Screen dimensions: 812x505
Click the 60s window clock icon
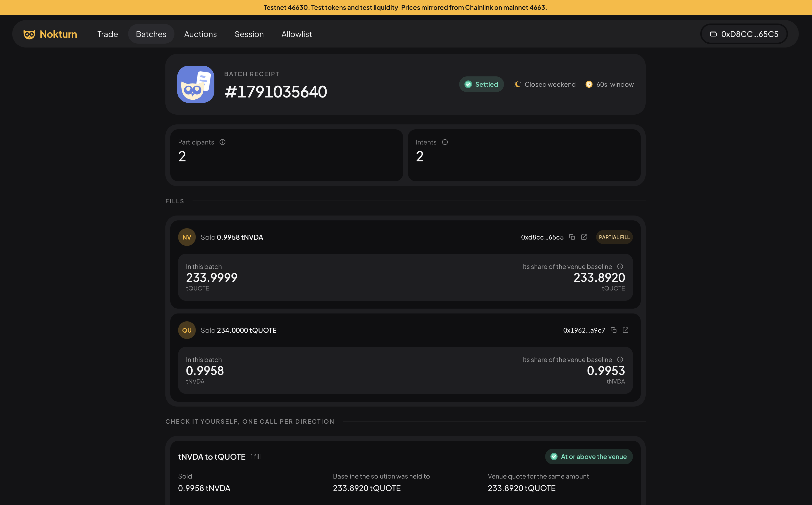[x=589, y=84]
